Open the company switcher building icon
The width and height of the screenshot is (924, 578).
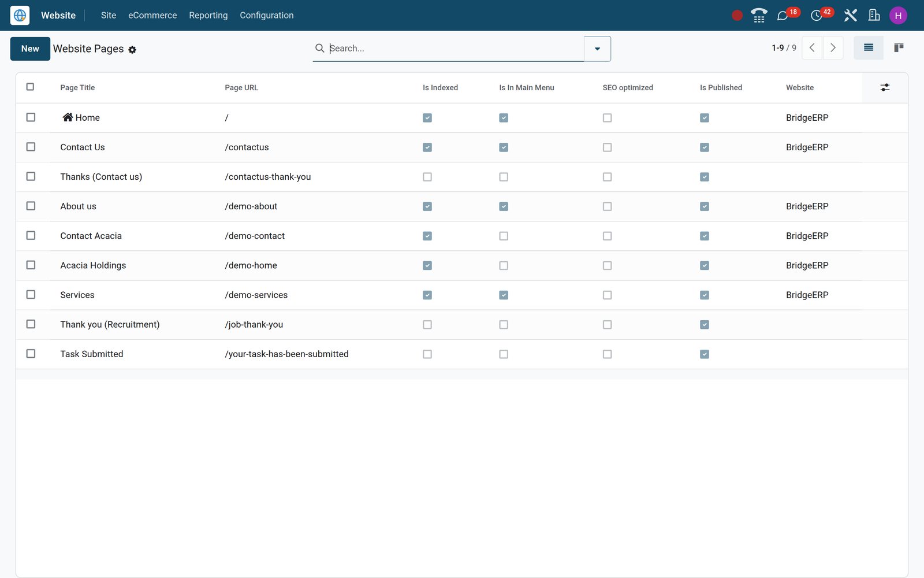pos(874,16)
